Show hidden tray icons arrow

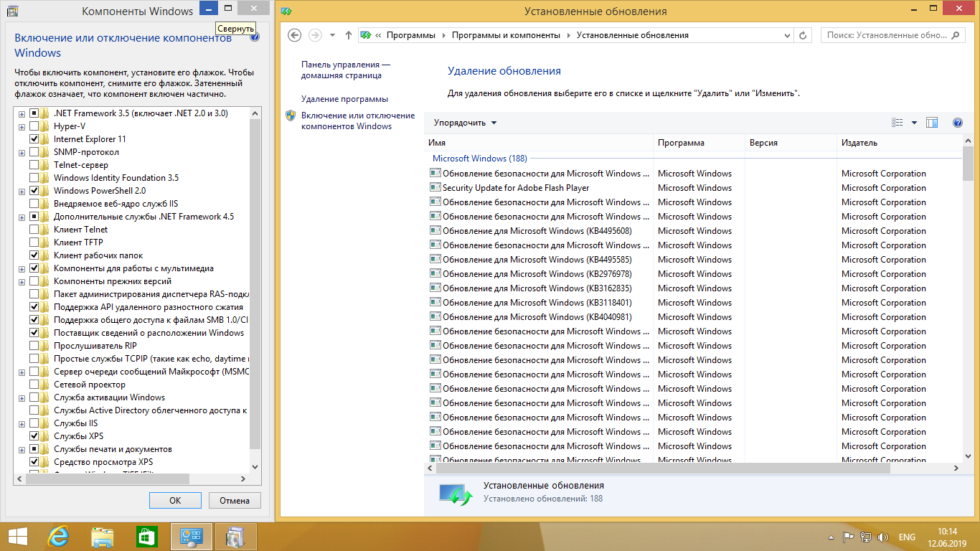pyautogui.click(x=830, y=537)
